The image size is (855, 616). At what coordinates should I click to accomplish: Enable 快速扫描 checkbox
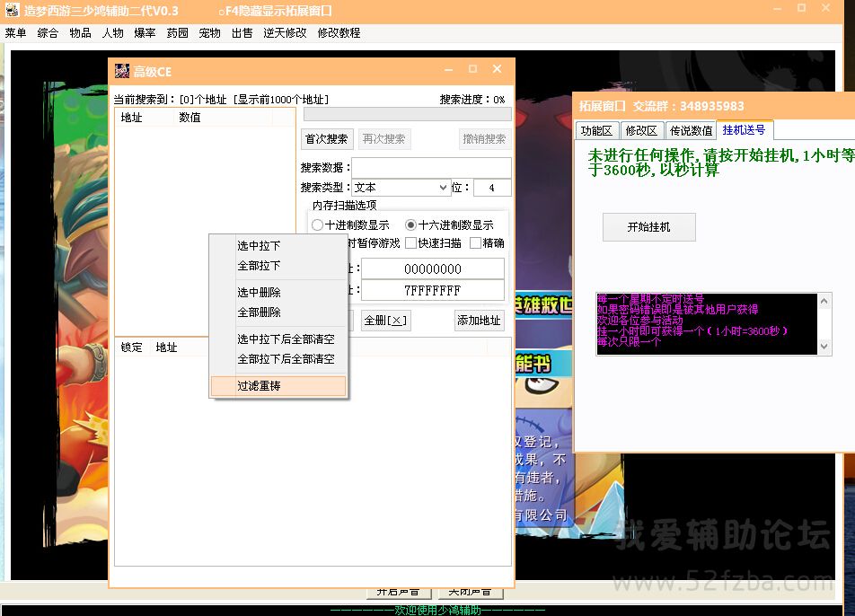coord(434,243)
